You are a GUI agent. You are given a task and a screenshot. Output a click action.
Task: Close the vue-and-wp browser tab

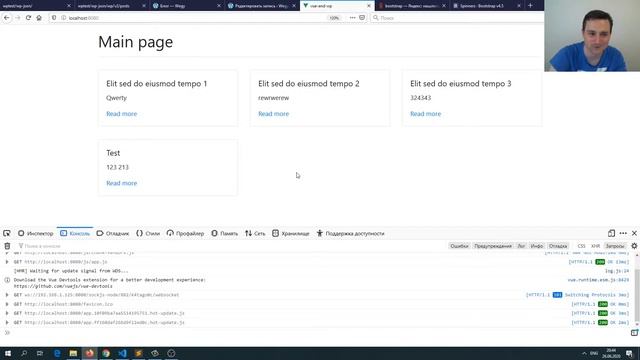pos(369,6)
